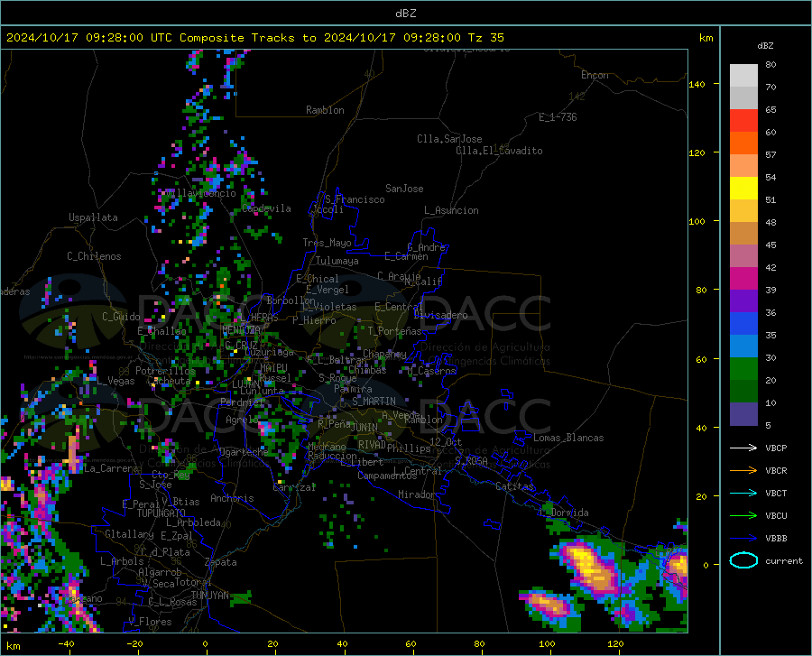This screenshot has width=812, height=656.
Task: Click the blue VBBB arrow in the legend
Action: point(743,538)
